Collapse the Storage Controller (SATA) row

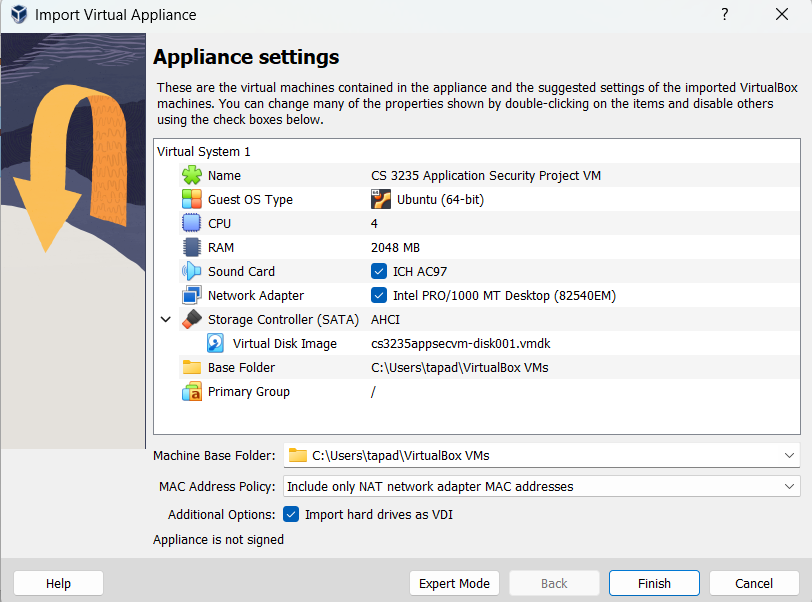(x=166, y=320)
